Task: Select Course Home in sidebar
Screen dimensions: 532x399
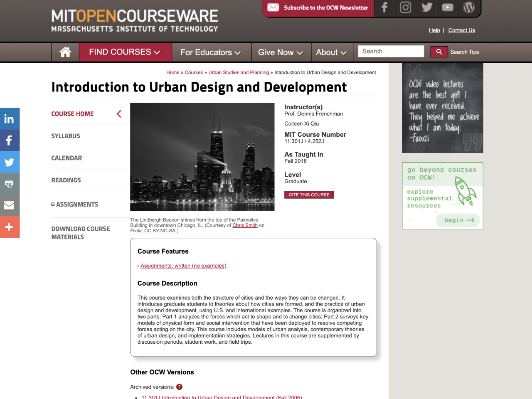Action: click(x=72, y=114)
